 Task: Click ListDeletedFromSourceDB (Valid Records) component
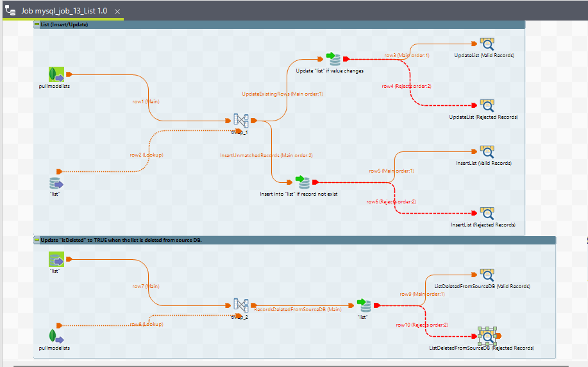click(x=487, y=275)
